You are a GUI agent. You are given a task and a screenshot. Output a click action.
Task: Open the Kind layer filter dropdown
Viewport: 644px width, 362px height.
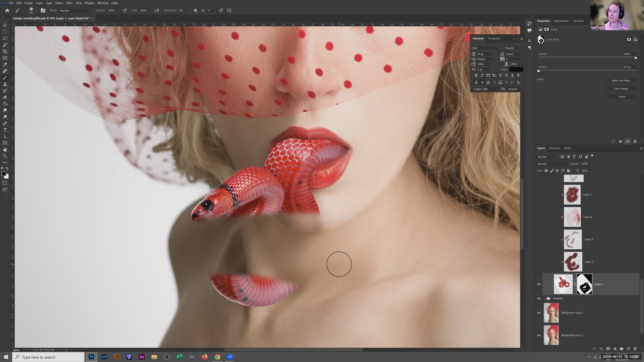pyautogui.click(x=547, y=157)
